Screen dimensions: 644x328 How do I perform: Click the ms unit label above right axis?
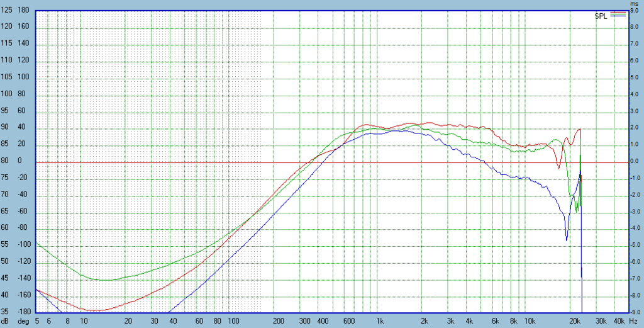633,3
